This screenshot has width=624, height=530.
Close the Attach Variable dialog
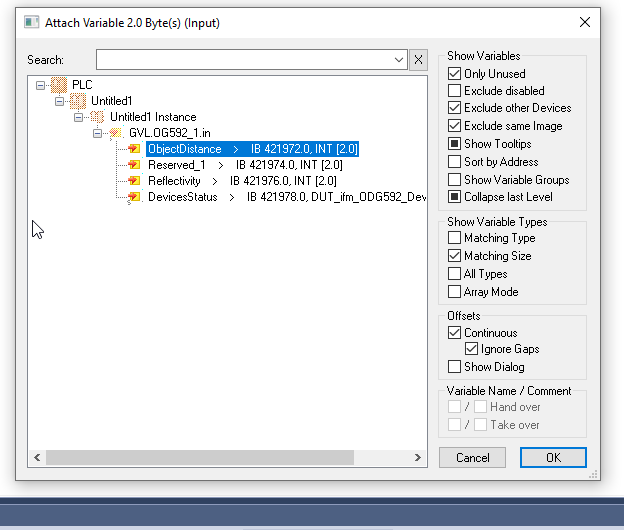point(585,22)
